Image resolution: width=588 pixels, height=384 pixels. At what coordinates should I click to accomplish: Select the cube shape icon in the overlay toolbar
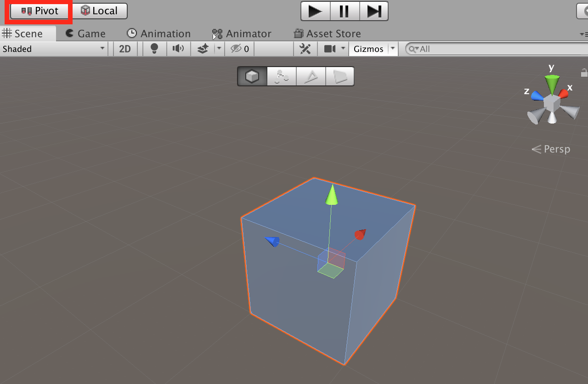coord(252,76)
